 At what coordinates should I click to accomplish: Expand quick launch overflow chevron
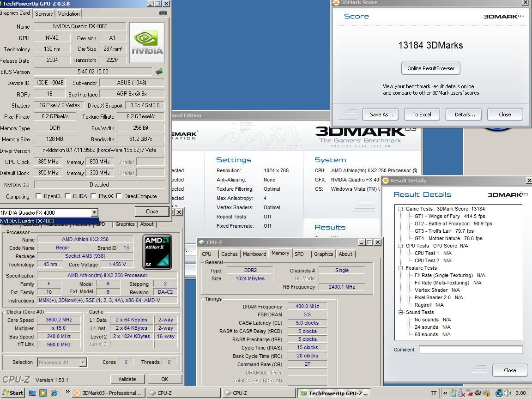[67, 392]
